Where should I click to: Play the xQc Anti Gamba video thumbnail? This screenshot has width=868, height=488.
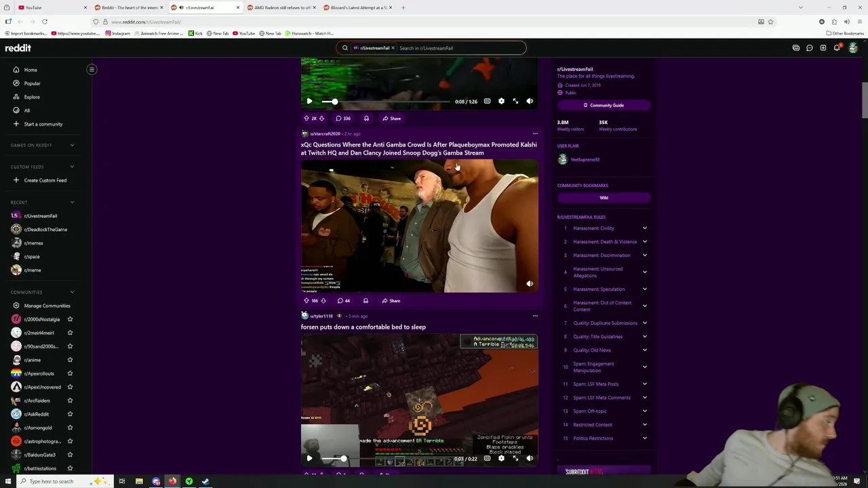[420, 226]
